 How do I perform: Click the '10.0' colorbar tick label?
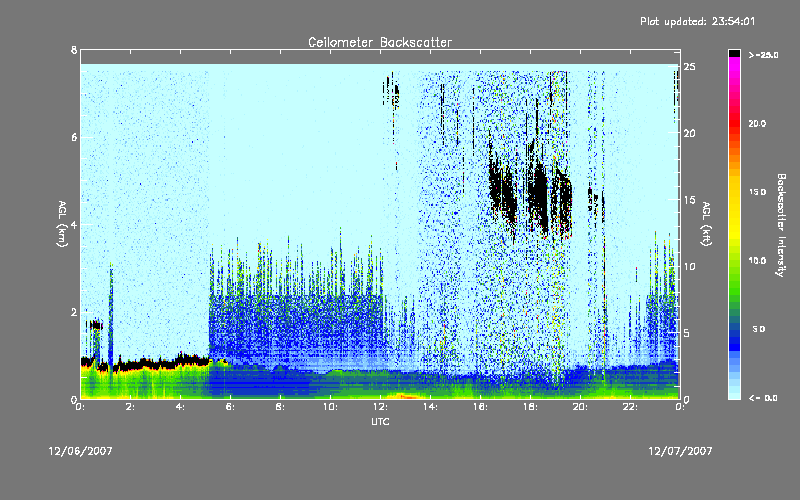[757, 261]
